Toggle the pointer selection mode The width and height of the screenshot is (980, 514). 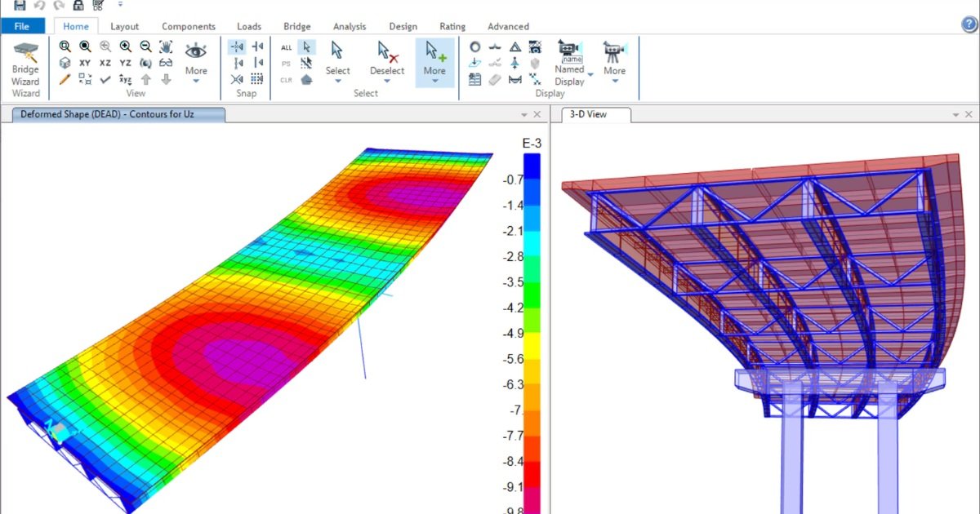tap(306, 47)
